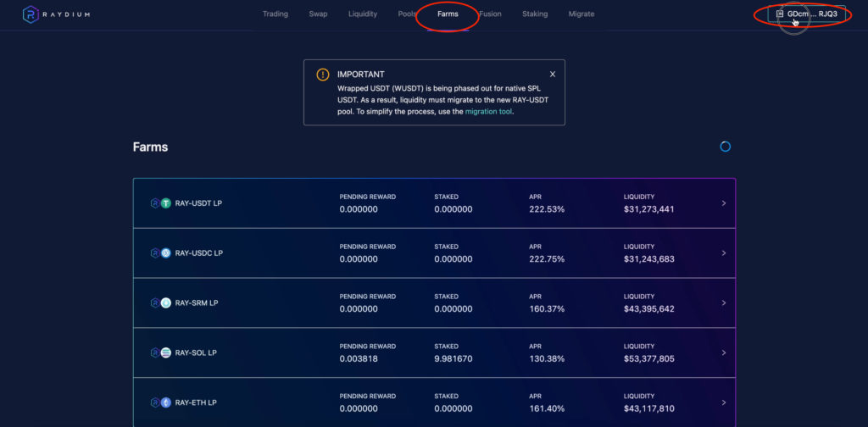Click the SOL token icon
Screen dimensions: 868x427
coord(165,352)
